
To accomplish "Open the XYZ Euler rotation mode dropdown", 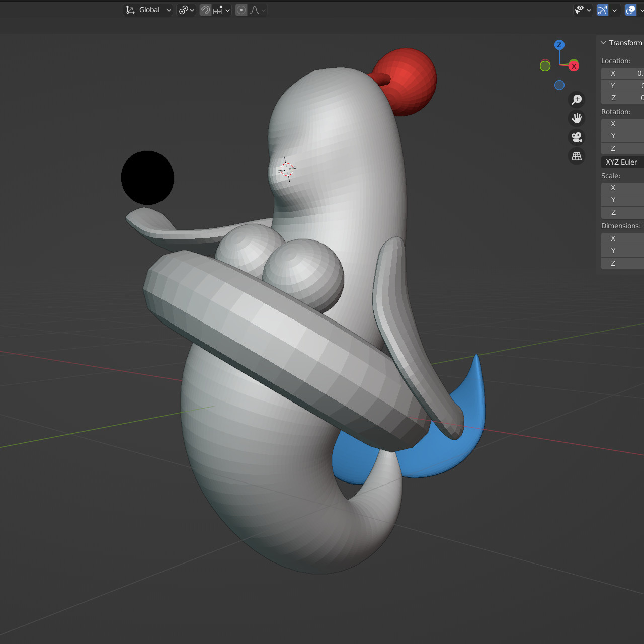I will pos(622,162).
